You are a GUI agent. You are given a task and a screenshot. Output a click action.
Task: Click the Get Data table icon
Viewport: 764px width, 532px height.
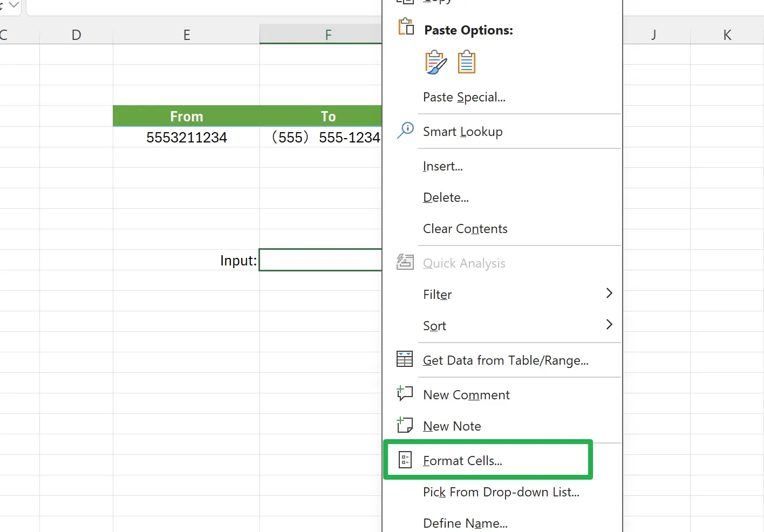[x=405, y=359]
